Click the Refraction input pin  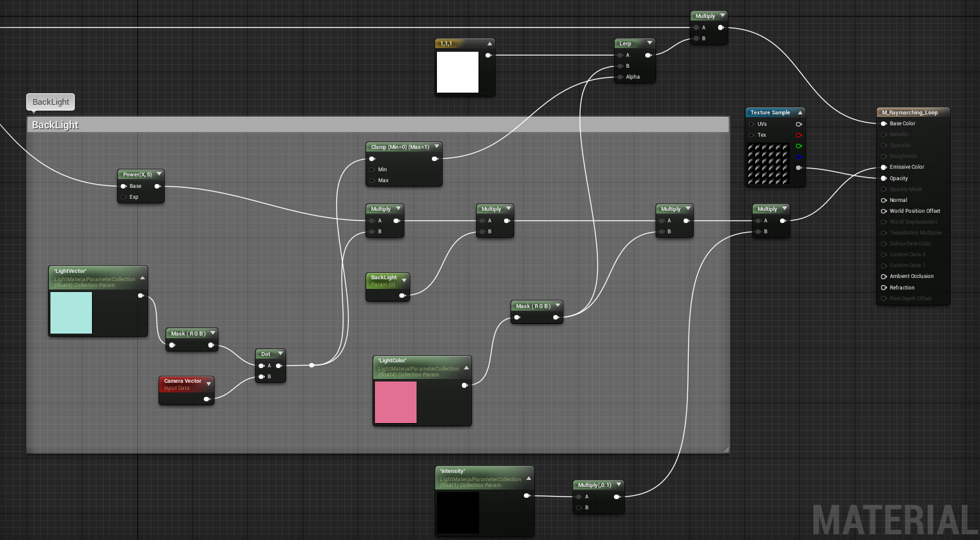[x=884, y=288]
